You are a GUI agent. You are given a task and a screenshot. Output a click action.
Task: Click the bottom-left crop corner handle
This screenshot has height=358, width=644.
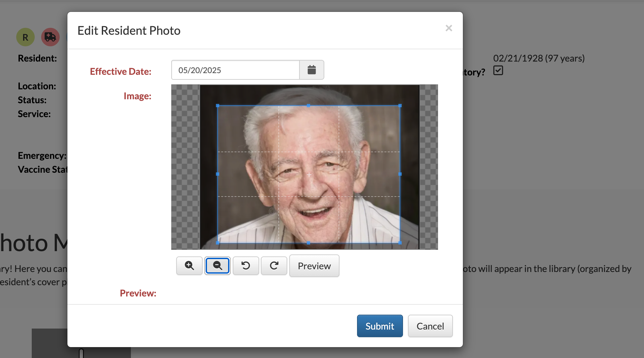pyautogui.click(x=218, y=243)
